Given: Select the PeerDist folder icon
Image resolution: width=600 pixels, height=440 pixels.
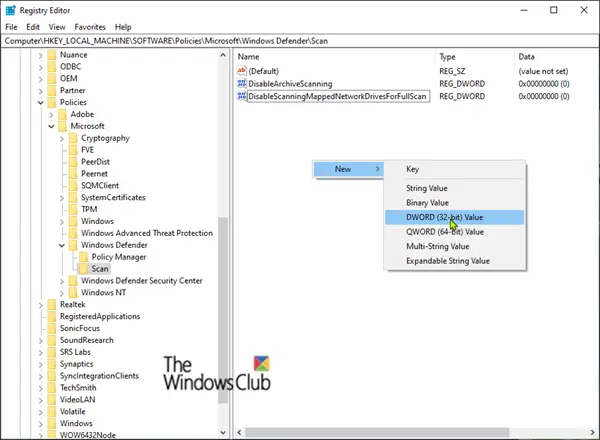Looking at the screenshot, I should tap(73, 161).
